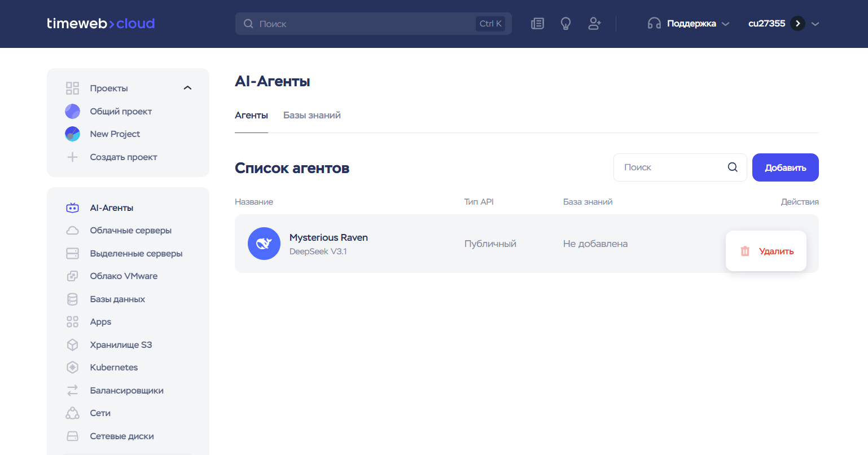Viewport: 868px width, 455px height.
Task: Click Удалить to delete the agent
Action: [x=766, y=251]
